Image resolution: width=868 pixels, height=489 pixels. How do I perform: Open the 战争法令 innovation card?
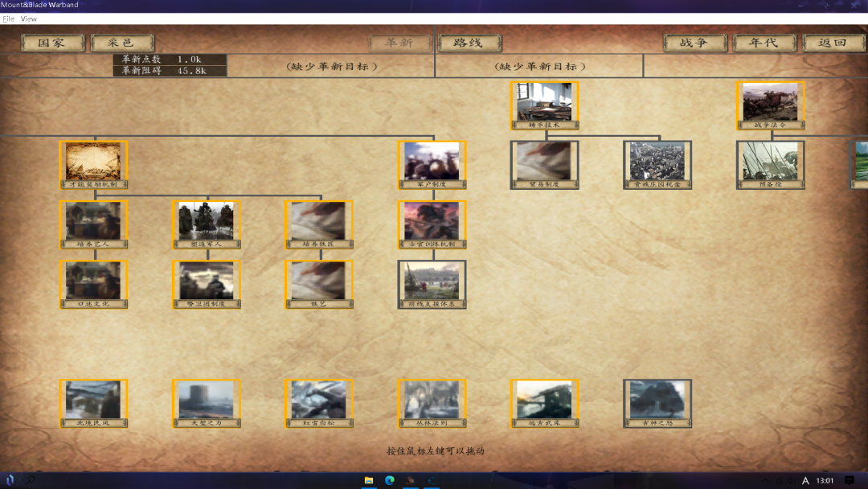[x=771, y=106]
